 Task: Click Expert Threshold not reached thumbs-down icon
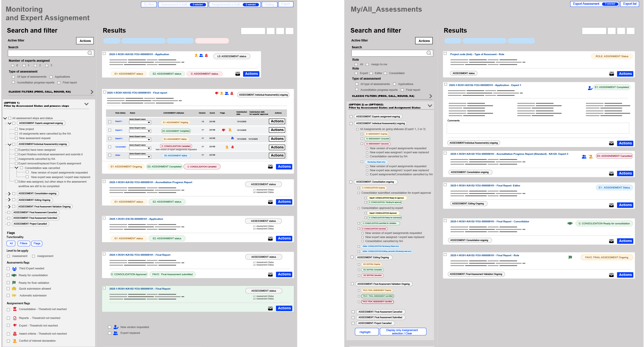pyautogui.click(x=15, y=326)
